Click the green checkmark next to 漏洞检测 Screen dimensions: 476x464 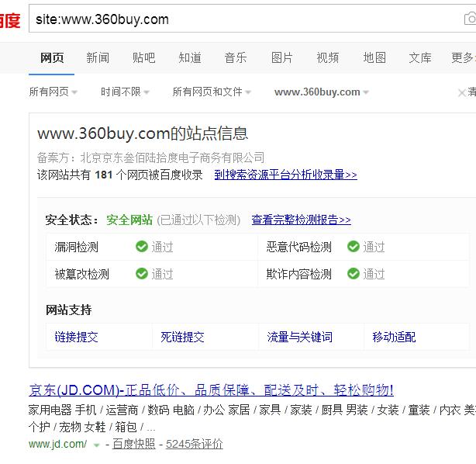(x=141, y=247)
